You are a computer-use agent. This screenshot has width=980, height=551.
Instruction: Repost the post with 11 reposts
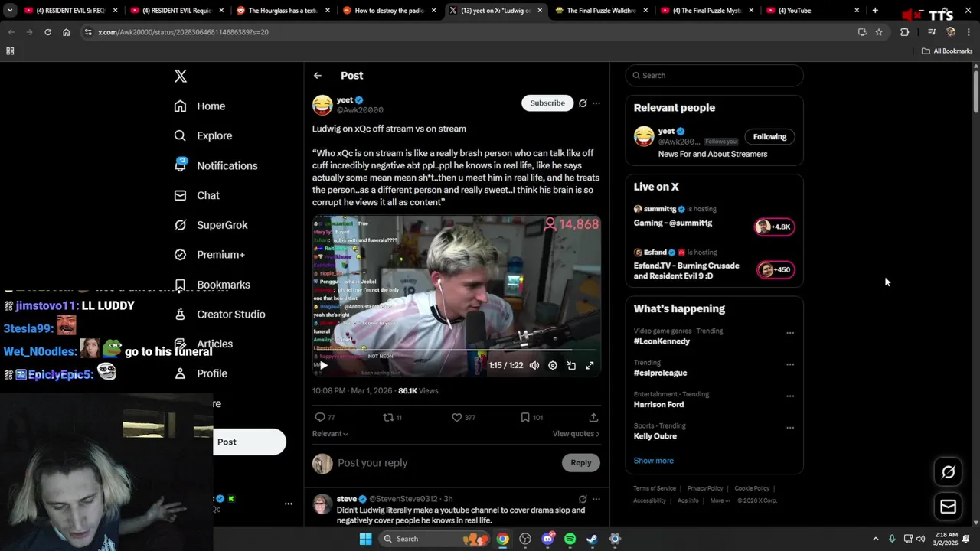393,417
